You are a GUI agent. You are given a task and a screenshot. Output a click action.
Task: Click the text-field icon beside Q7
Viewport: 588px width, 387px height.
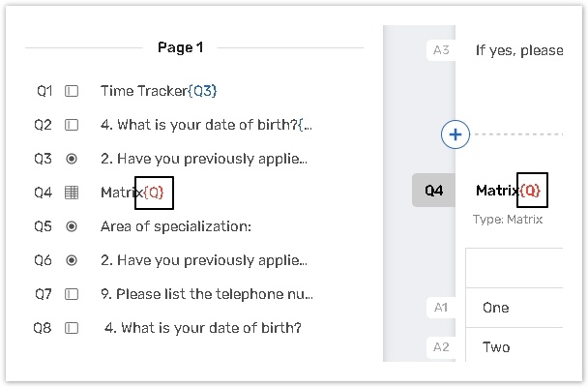[x=72, y=294]
